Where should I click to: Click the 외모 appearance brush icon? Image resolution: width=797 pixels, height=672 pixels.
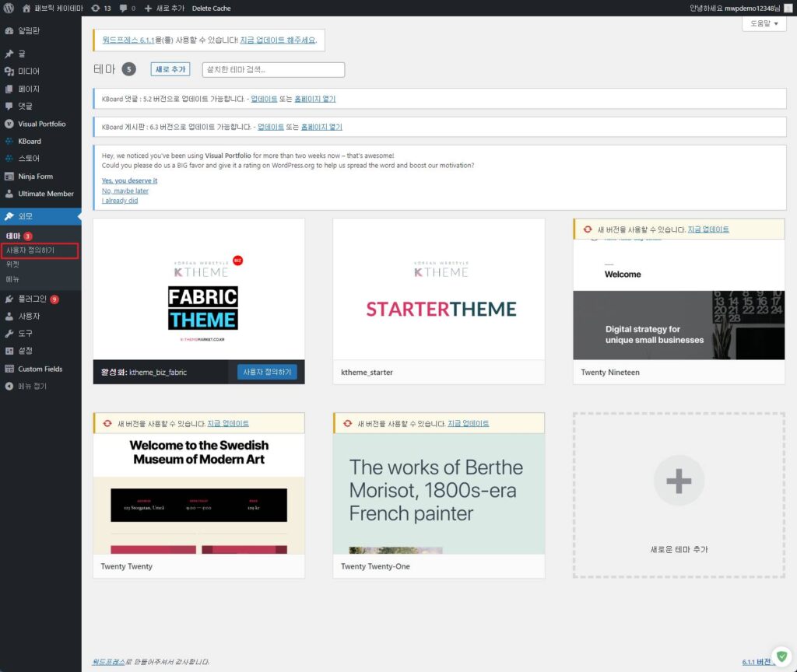(9, 216)
